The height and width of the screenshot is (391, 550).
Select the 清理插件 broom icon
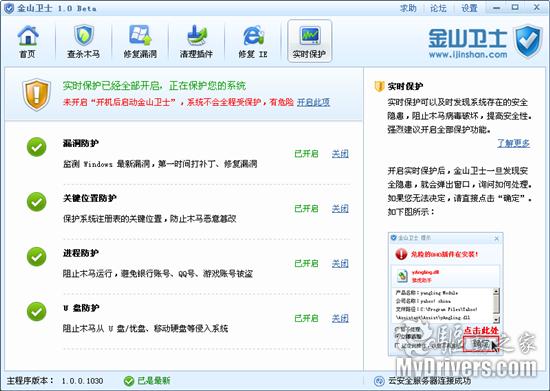(x=196, y=35)
